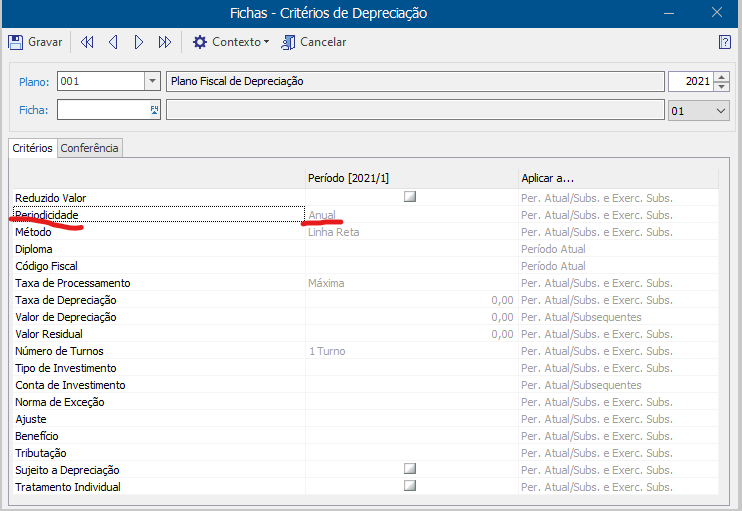Increase the year 2021 with the stepper
Screen dimensions: 742x511
pyautogui.click(x=722, y=77)
